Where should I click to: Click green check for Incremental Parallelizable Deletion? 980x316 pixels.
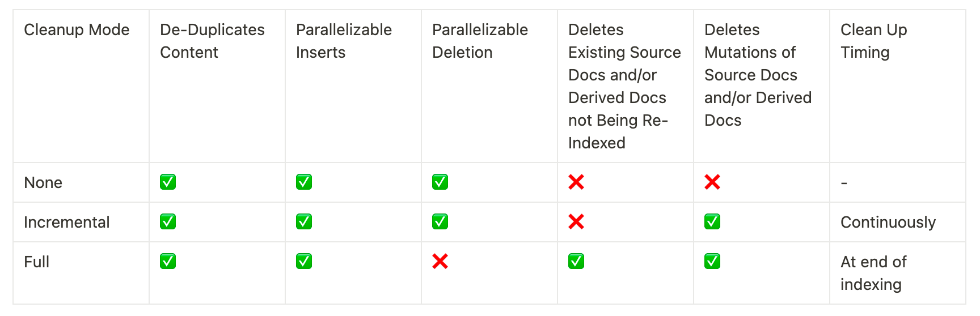point(440,221)
